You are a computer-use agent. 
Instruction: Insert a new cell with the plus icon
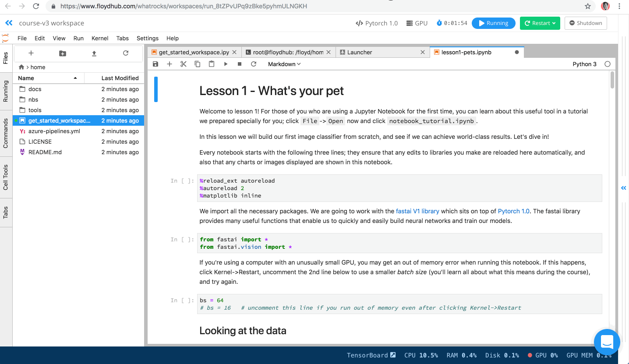(170, 64)
